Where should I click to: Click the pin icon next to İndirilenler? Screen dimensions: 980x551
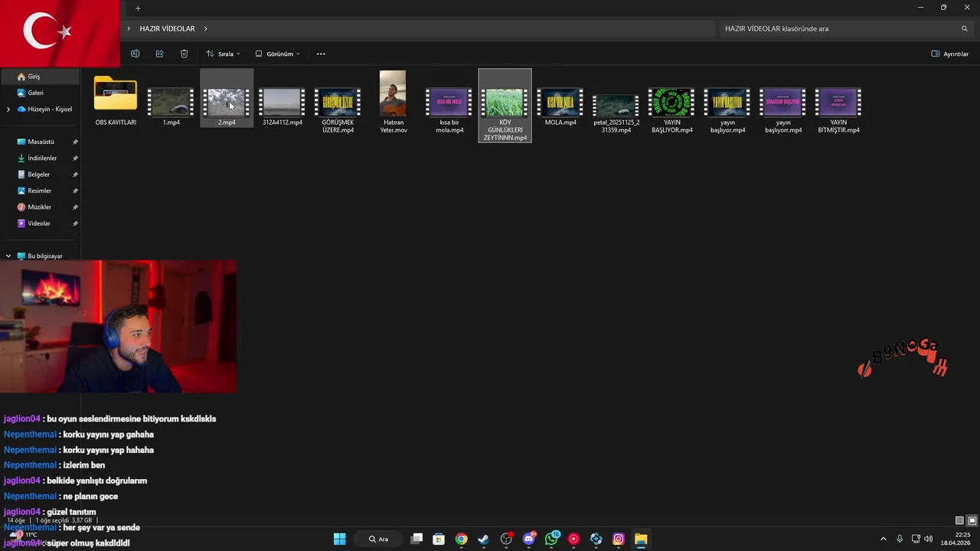point(75,158)
